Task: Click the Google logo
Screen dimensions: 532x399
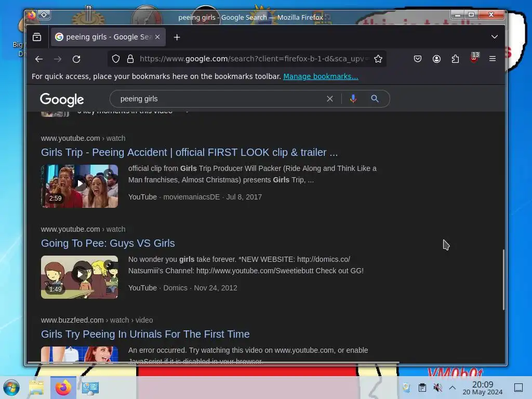Action: click(62, 99)
